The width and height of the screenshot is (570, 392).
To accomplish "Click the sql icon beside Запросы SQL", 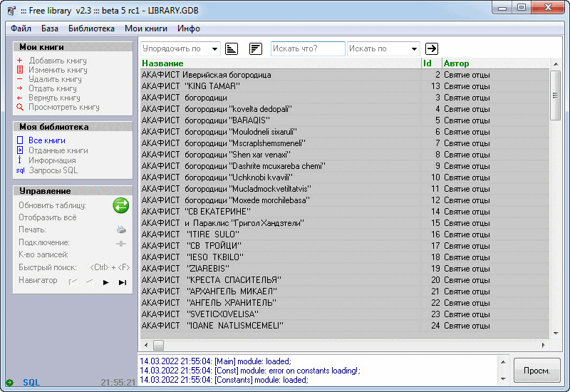I will tap(20, 170).
